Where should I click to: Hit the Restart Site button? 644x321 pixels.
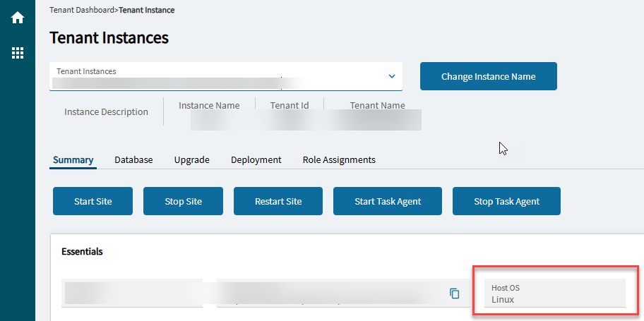(278, 201)
